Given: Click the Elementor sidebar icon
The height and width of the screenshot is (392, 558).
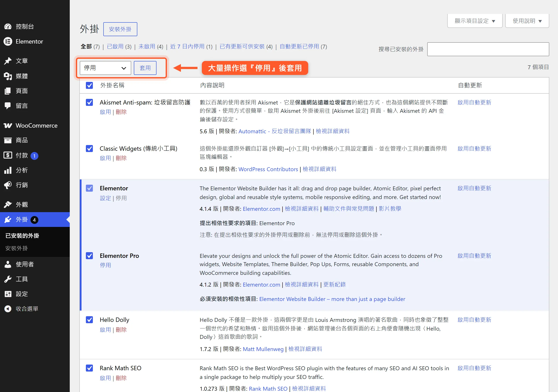Looking at the screenshot, I should click(x=8, y=42).
